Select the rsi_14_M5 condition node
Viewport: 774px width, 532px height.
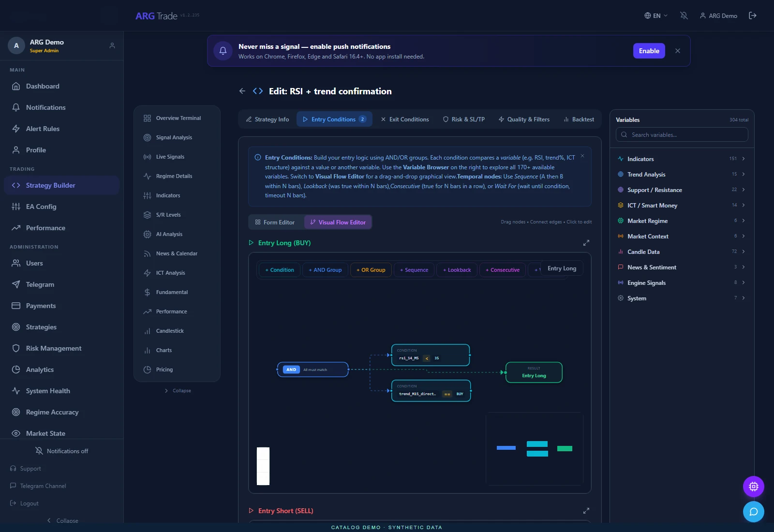[431, 355]
